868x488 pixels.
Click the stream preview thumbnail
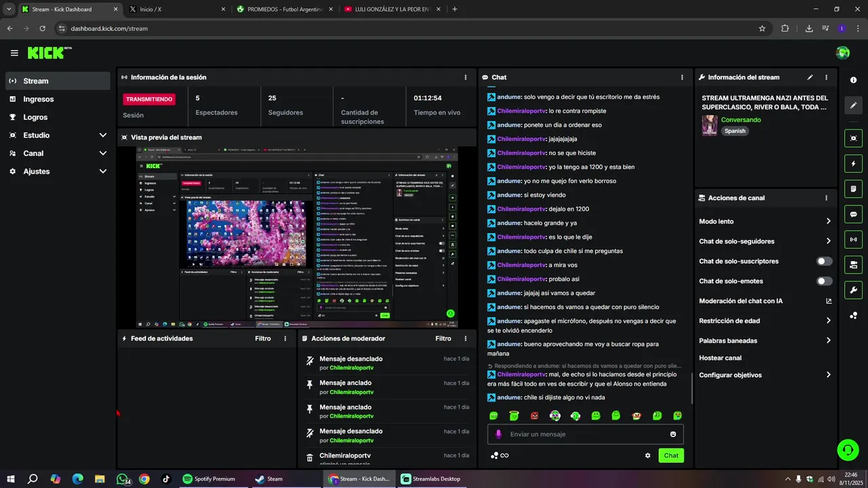coord(297,237)
